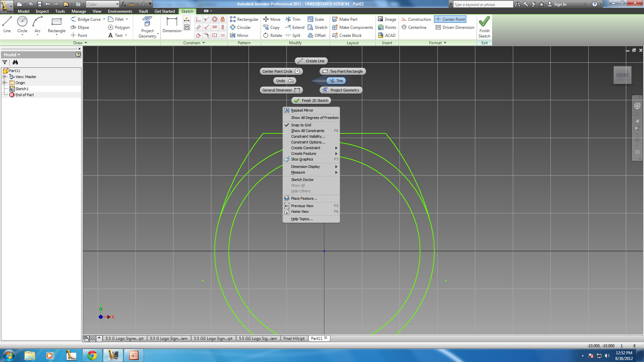
Task: Apply the Coincident constraint icon
Action: tap(199, 19)
